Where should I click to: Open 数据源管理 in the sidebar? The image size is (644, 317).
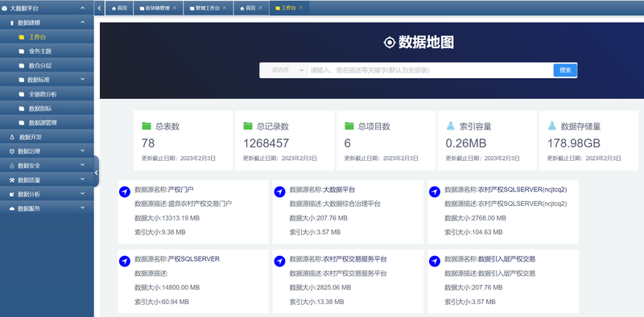click(43, 123)
